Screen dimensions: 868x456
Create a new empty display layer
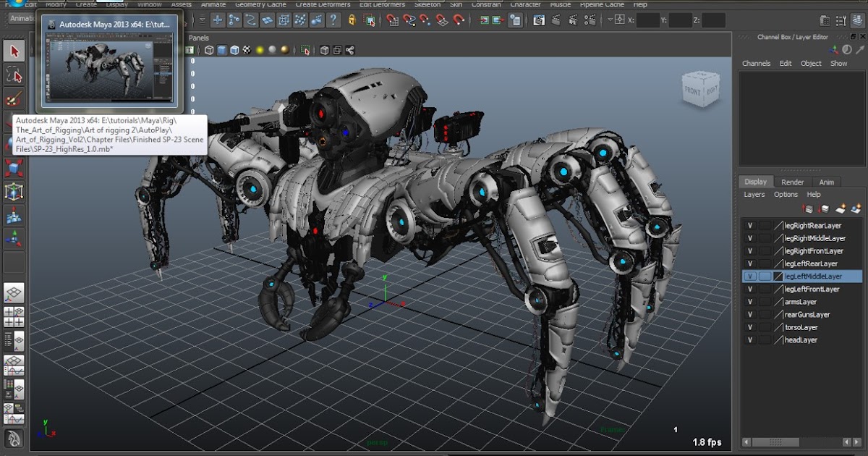tap(841, 209)
